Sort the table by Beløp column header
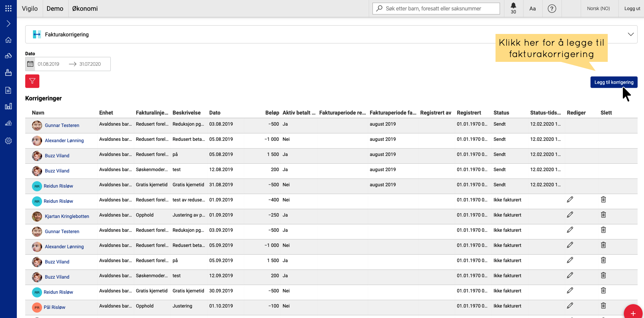644x318 pixels. tap(272, 113)
